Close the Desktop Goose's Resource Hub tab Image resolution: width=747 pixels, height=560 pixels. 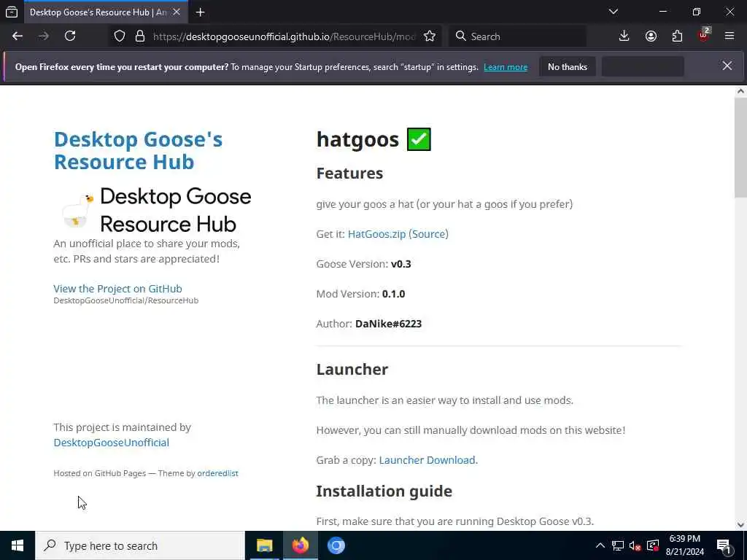[177, 12]
